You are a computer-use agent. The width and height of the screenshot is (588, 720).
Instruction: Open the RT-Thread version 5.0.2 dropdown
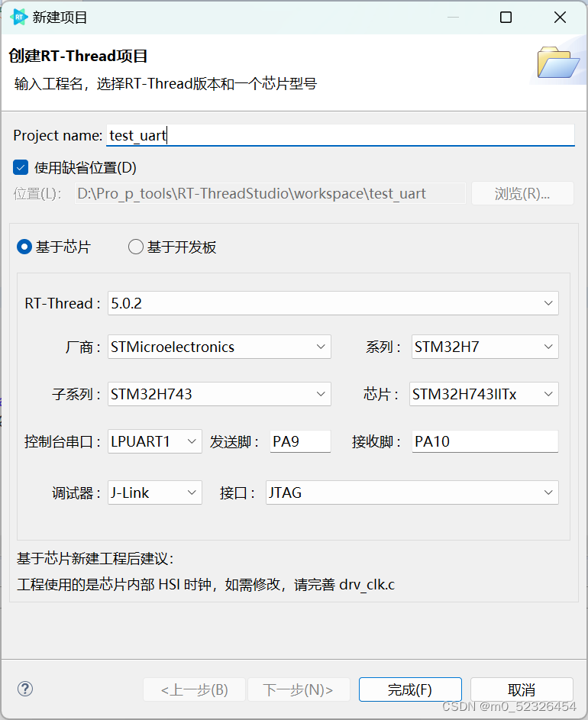pyautogui.click(x=333, y=303)
